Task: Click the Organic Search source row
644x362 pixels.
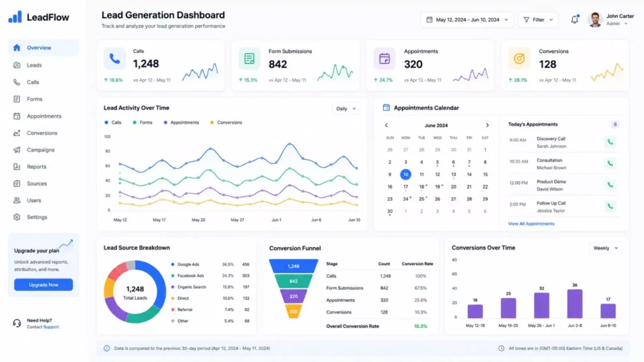Action: pyautogui.click(x=210, y=287)
